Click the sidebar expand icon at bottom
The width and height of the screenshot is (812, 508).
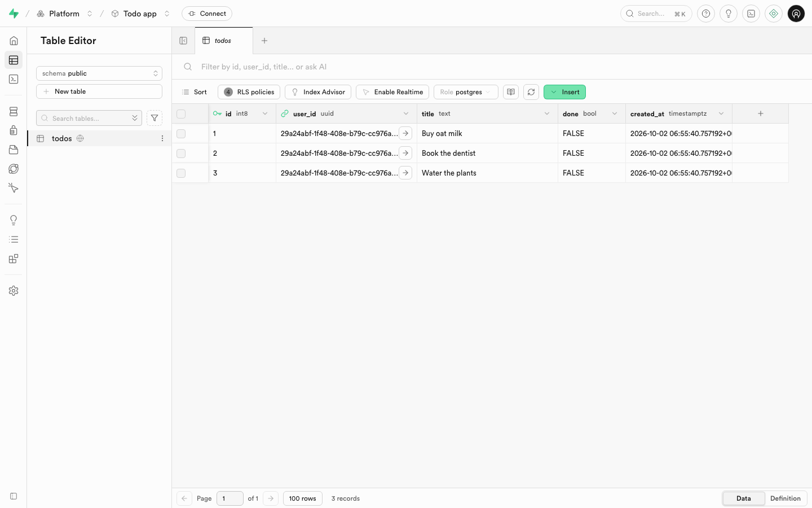[14, 496]
